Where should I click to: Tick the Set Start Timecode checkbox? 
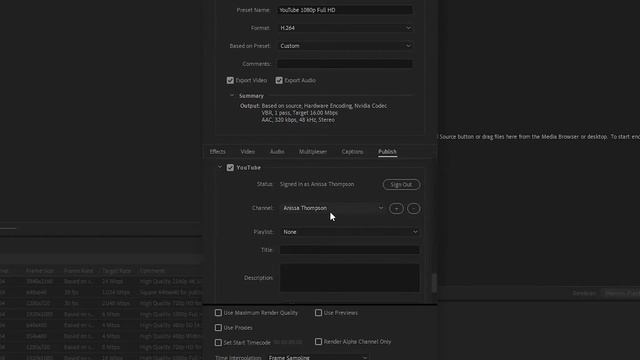[x=218, y=342]
